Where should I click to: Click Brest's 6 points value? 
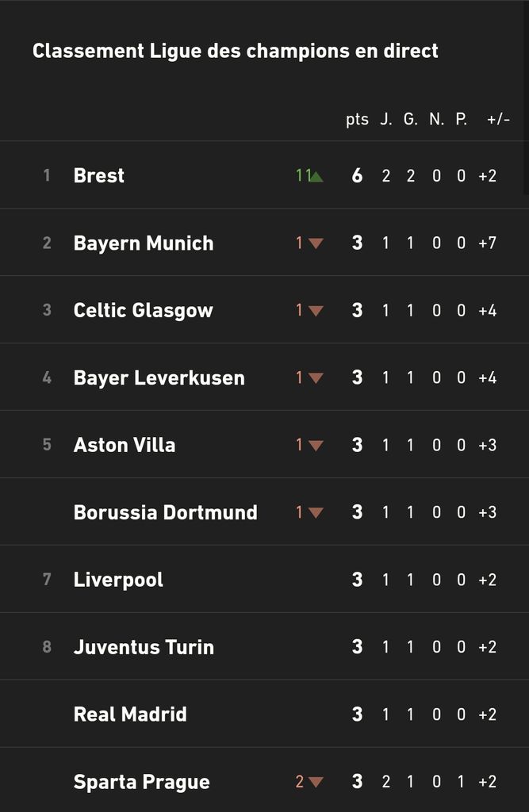coord(357,175)
